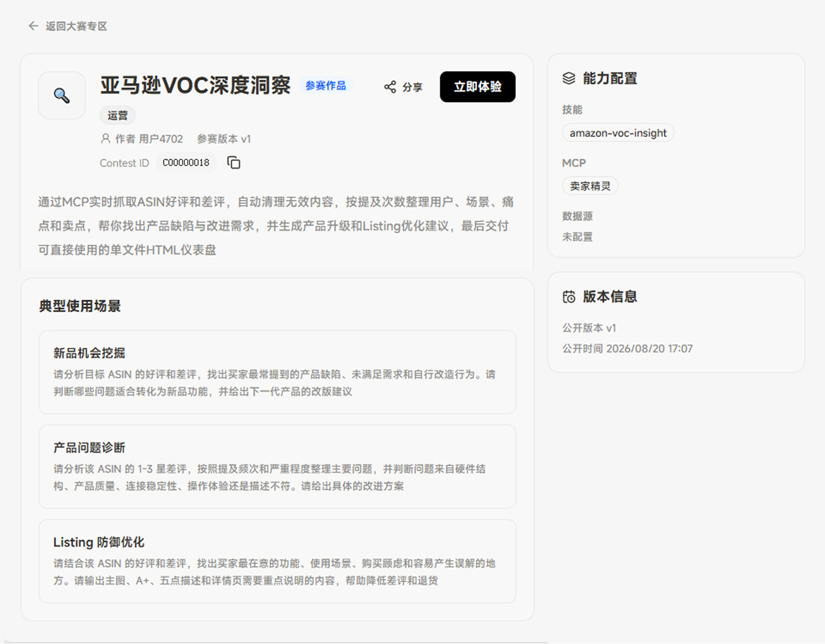Return via 返回大赛专区 link

pyautogui.click(x=76, y=26)
